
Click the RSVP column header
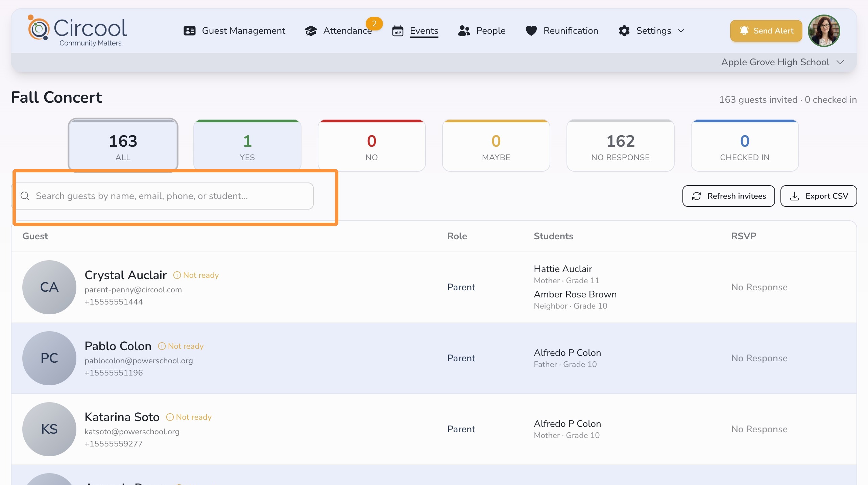coord(744,236)
